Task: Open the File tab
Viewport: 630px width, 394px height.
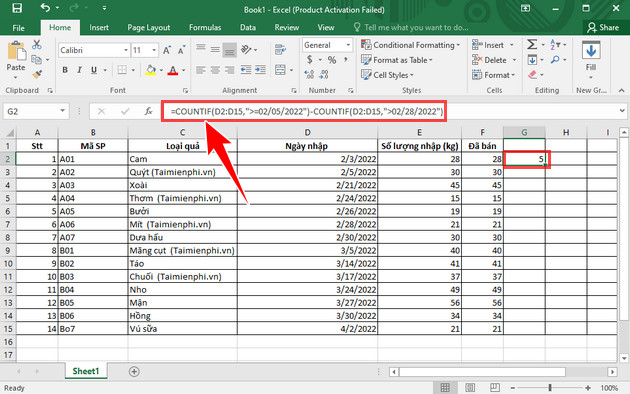Action: (x=18, y=28)
